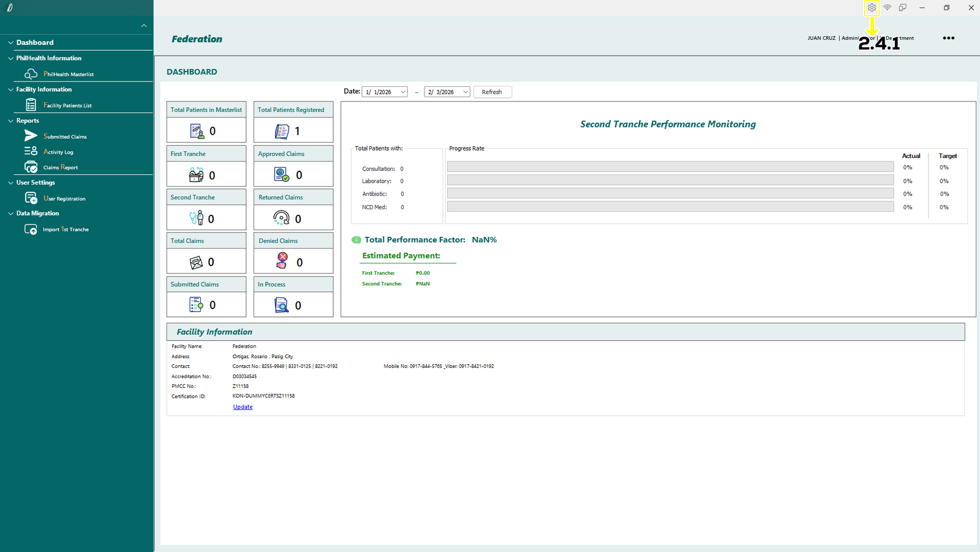Collapse the PhilHealth Information section
The height and width of the screenshot is (552, 980).
click(10, 59)
